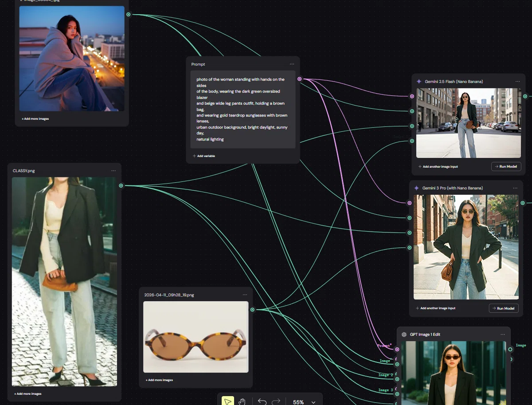This screenshot has width=532, height=405.
Task: Click the Prompt node output port
Action: coord(300,79)
